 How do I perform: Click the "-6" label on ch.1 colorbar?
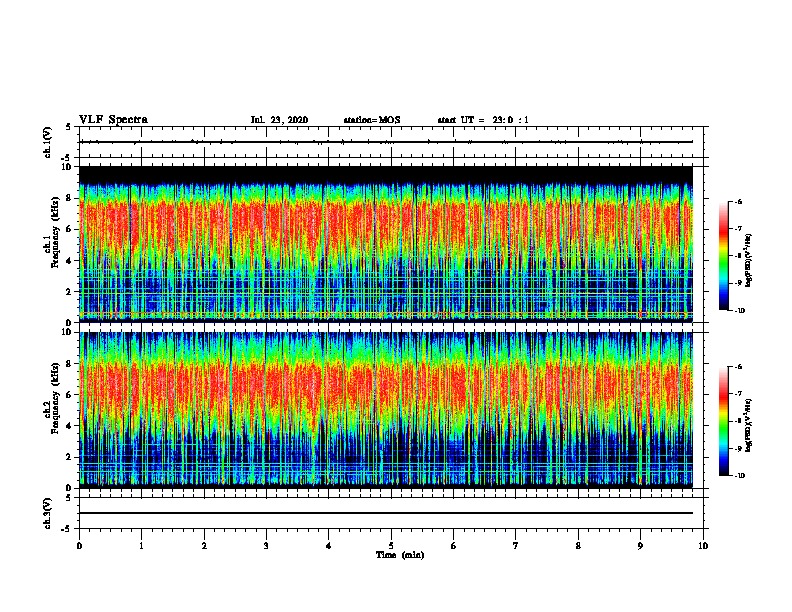[738, 201]
